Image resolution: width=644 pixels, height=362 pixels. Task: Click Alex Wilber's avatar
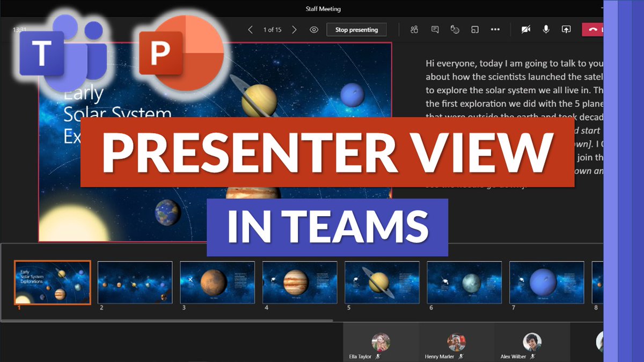click(532, 342)
